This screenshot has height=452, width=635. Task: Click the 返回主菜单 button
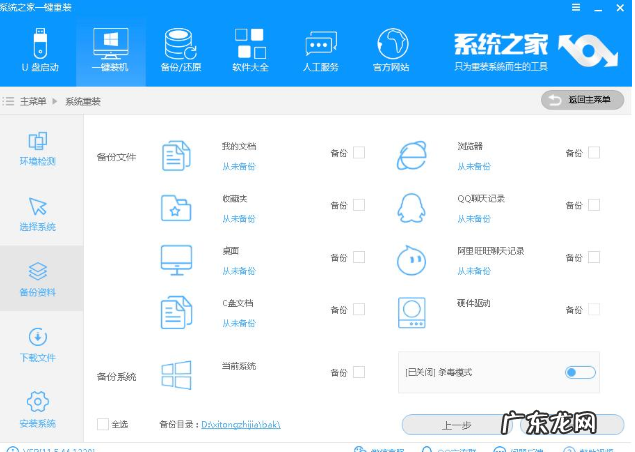[582, 100]
